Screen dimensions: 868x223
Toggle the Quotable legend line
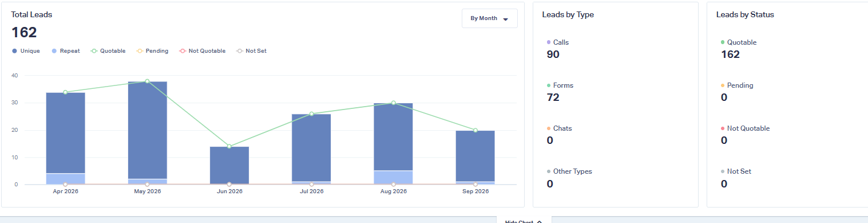click(x=108, y=51)
